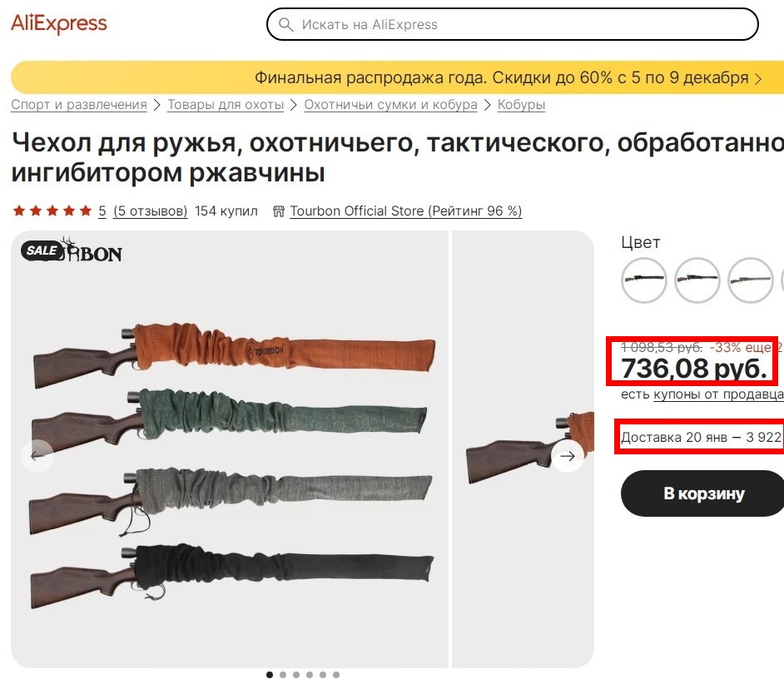The image size is (784, 689).
Task: Select the first color option
Action: click(x=644, y=280)
